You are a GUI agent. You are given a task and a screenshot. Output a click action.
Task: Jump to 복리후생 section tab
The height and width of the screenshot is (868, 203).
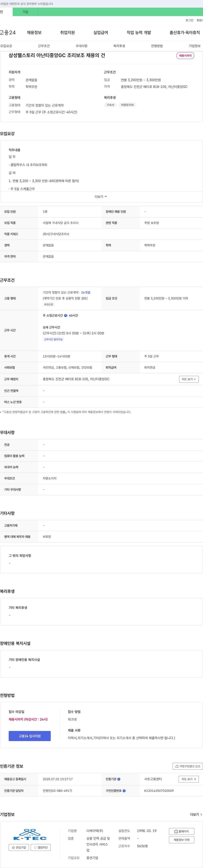click(119, 46)
